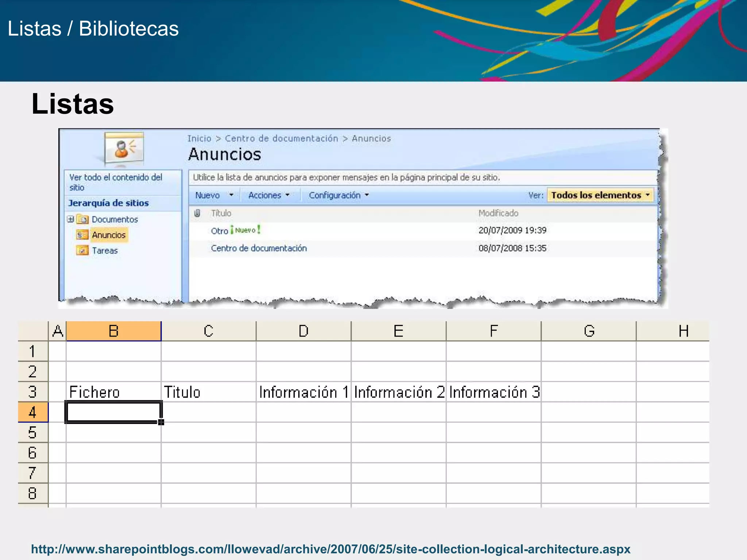The width and height of the screenshot is (747, 560).
Task: Sort by the Modificado column header
Action: pos(498,213)
